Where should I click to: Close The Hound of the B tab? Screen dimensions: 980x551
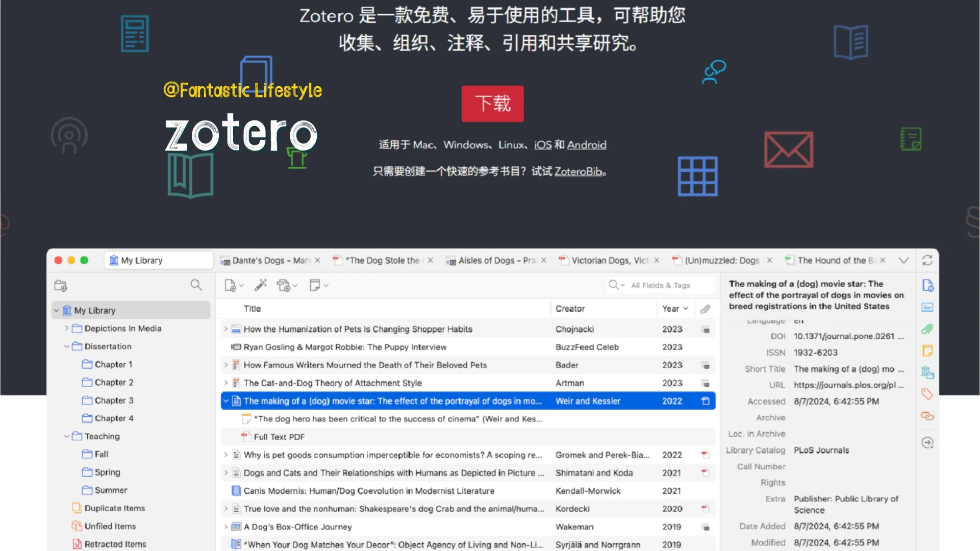883,260
